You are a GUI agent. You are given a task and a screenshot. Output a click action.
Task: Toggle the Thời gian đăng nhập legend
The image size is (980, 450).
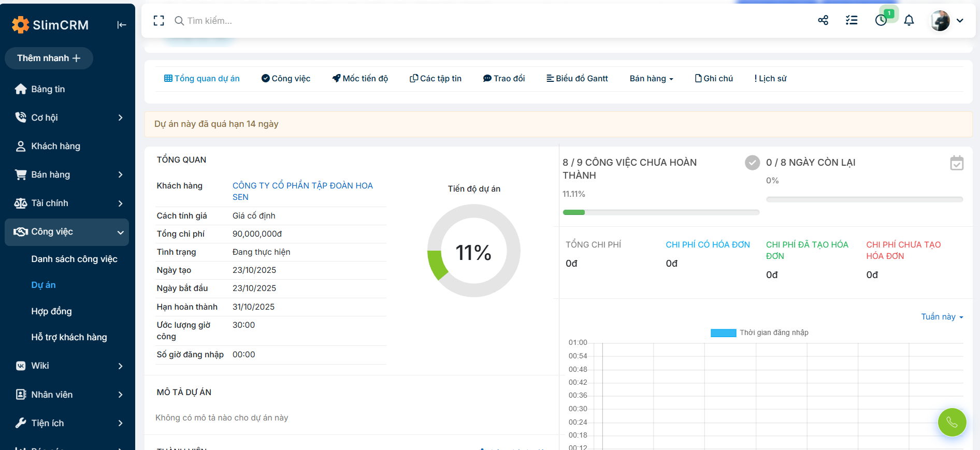click(x=759, y=333)
